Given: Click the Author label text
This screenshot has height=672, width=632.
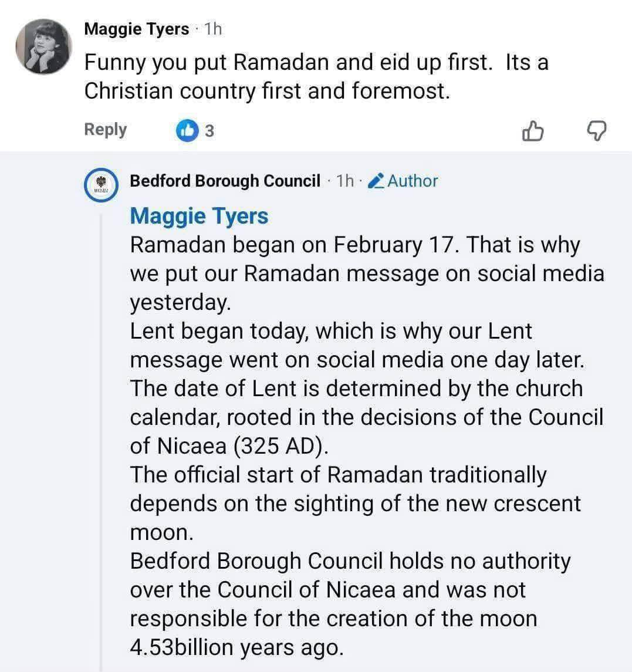Looking at the screenshot, I should (x=413, y=181).
